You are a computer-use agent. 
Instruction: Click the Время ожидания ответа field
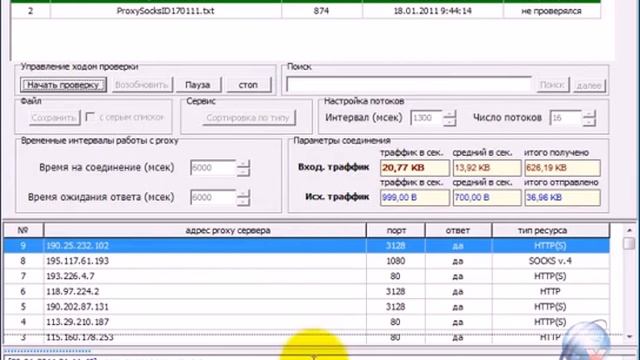pos(213,198)
